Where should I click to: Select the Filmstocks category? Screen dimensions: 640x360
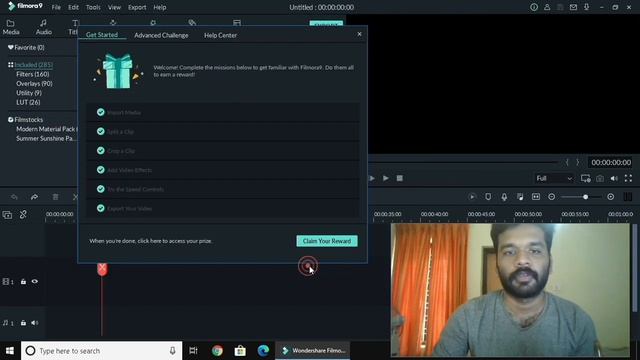(x=25, y=120)
